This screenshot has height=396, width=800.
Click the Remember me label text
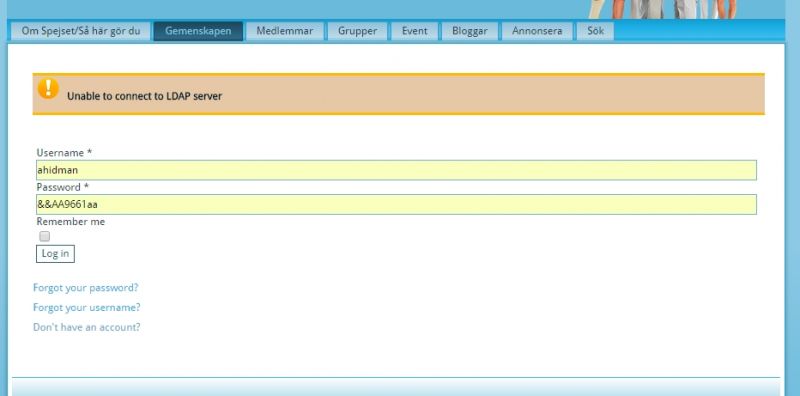point(70,221)
